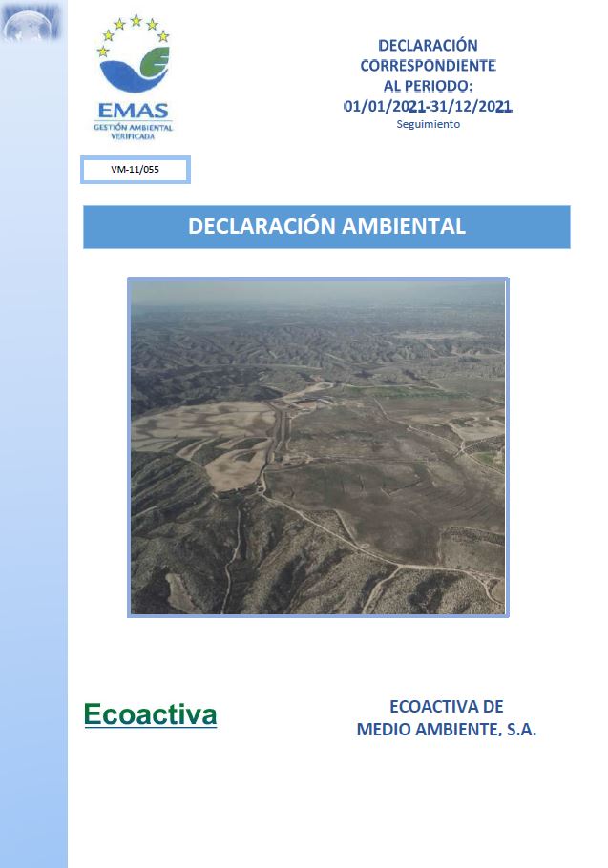Viewport: 608px width, 868px height.
Task: Open the aerial landscape photograph
Action: tap(318, 448)
